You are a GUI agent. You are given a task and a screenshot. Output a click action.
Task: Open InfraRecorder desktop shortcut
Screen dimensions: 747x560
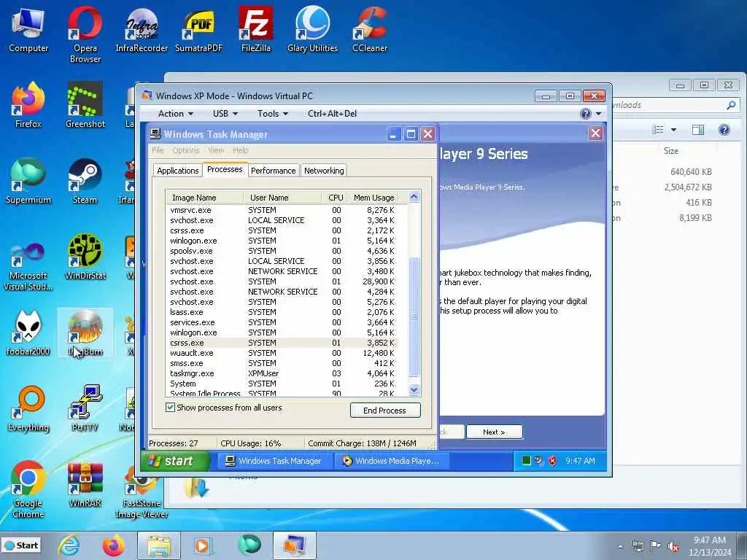tap(142, 29)
